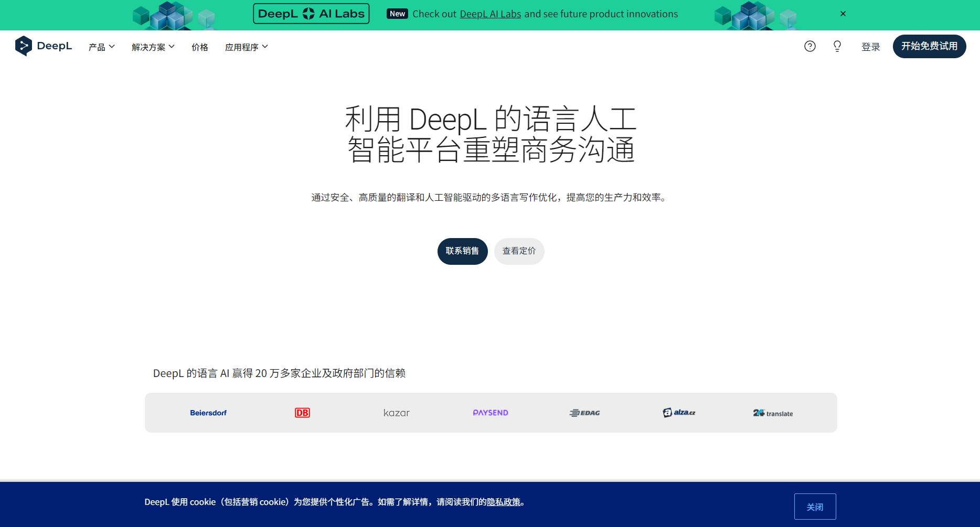Screen dimensions: 980x527
Task: Click the cookie notice text DeepL 使用 cookie
Action: (335, 502)
